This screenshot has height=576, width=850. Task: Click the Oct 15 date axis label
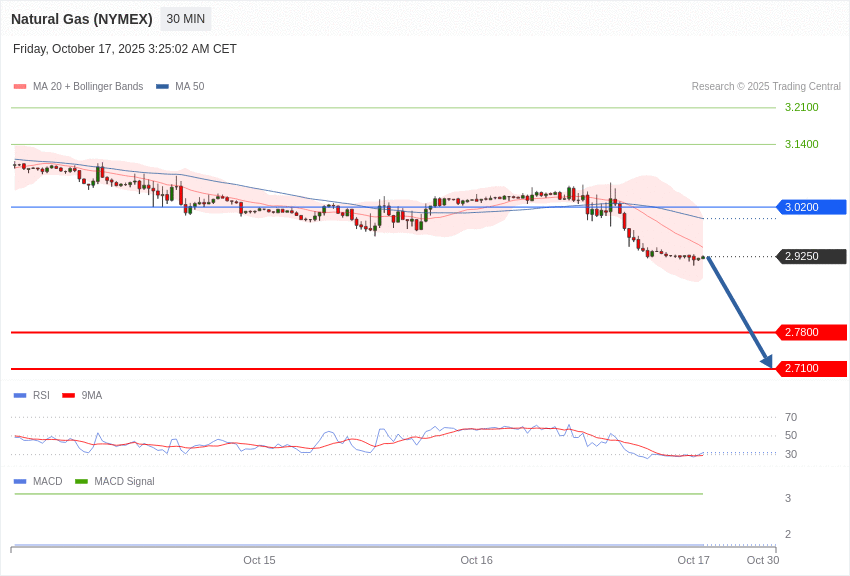[259, 560]
